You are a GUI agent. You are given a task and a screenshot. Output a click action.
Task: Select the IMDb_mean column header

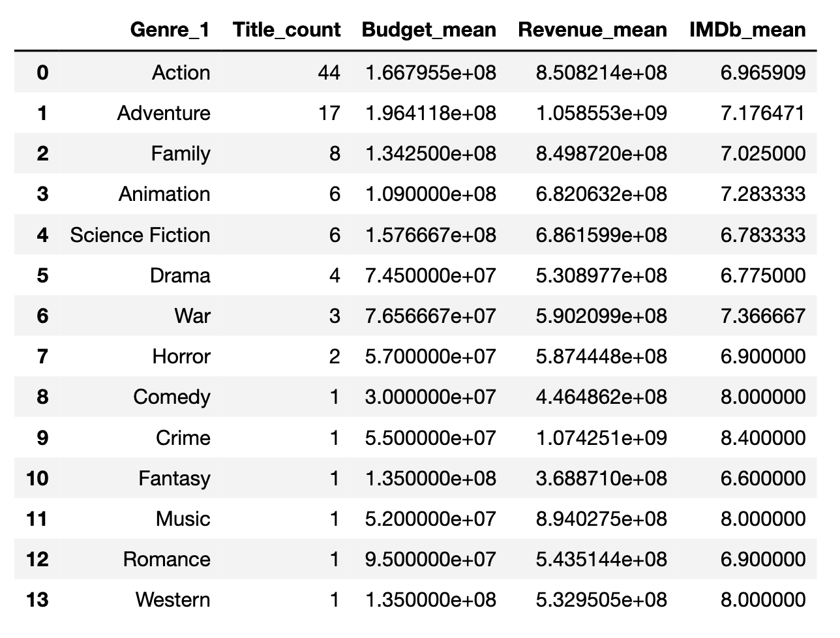[x=747, y=30]
